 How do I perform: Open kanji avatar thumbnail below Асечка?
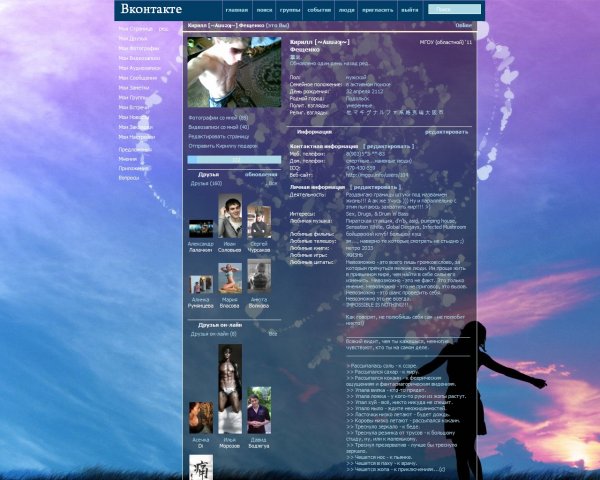[x=201, y=467]
